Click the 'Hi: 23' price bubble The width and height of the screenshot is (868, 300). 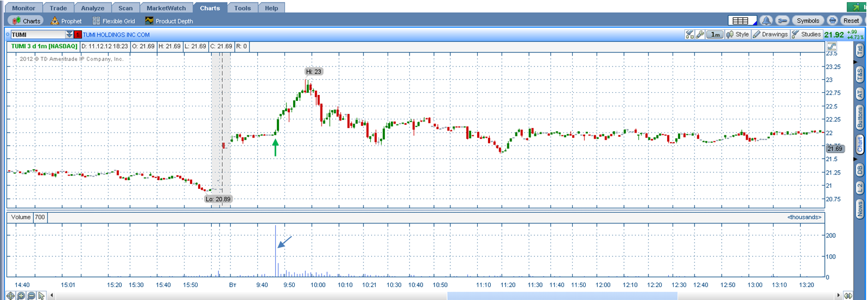point(314,71)
